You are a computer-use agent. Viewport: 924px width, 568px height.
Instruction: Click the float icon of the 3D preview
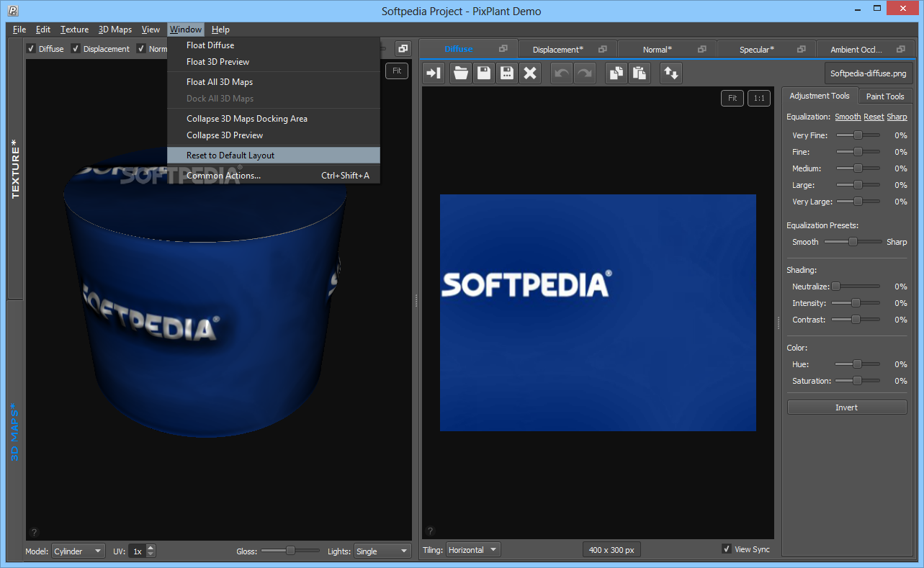tap(403, 48)
